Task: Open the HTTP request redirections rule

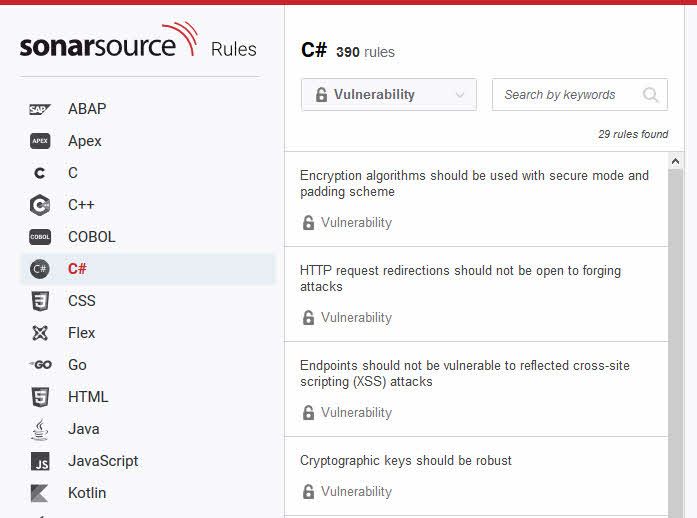Action: coord(476,294)
